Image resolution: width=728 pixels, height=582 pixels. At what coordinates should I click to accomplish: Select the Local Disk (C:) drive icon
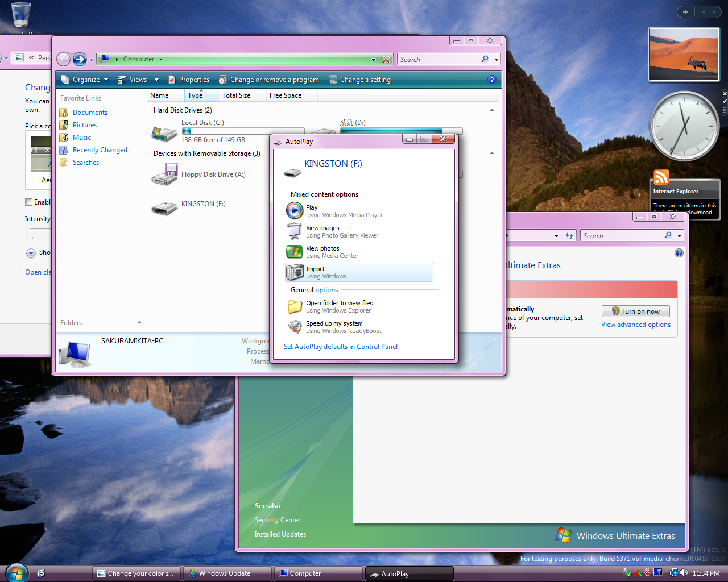164,134
